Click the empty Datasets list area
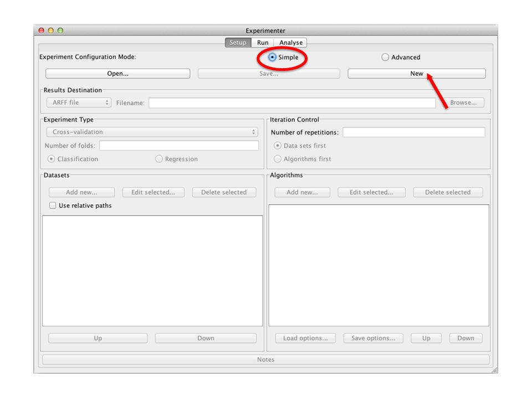Image resolution: width=532 pixels, height=399 pixels. 152,271
